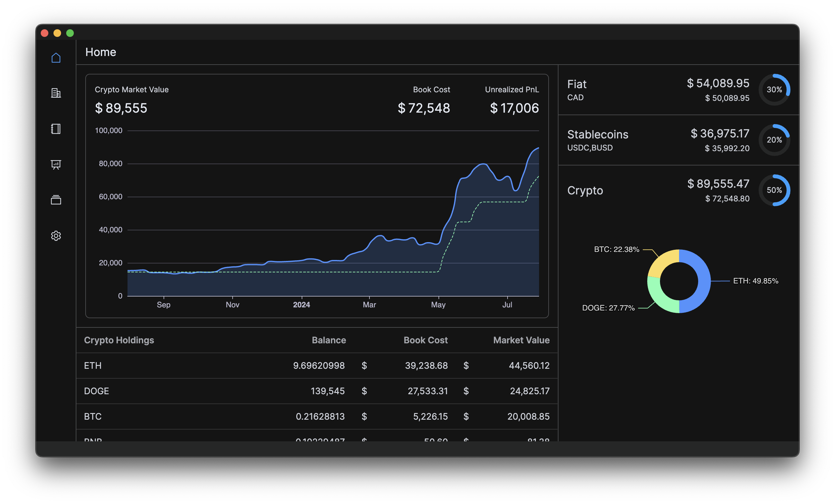Click the DOGE: 27.77% chart label
This screenshot has width=835, height=504.
[x=608, y=308]
